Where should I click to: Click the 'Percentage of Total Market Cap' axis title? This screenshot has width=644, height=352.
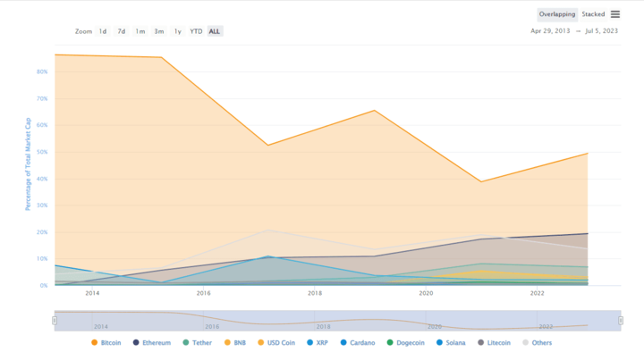pos(28,164)
